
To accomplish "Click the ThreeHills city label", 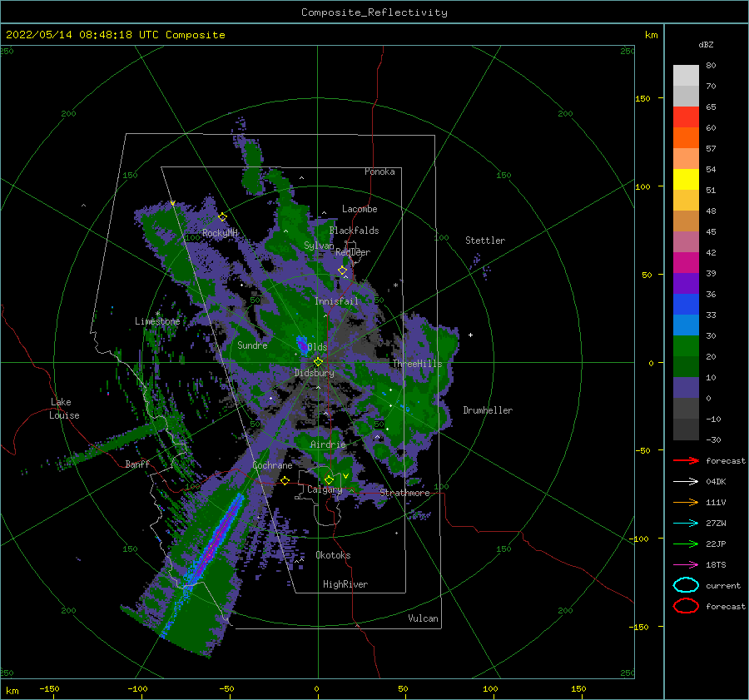I will tap(417, 364).
